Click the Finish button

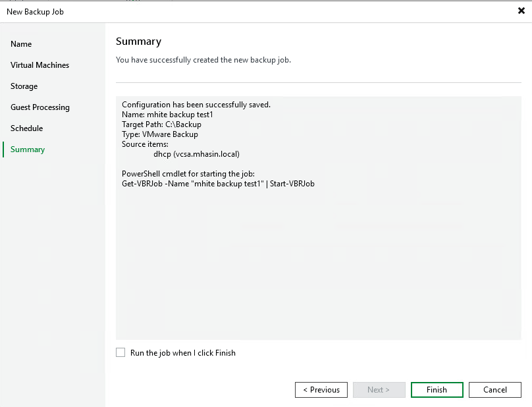tap(437, 390)
